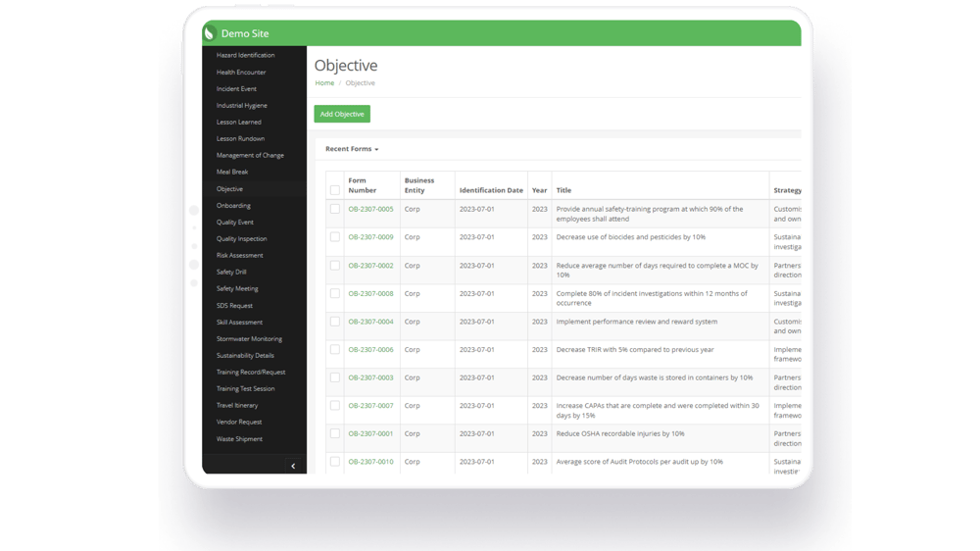Tick the select-all checkbox in table header
Viewport: 980px width, 551px height.
[335, 190]
